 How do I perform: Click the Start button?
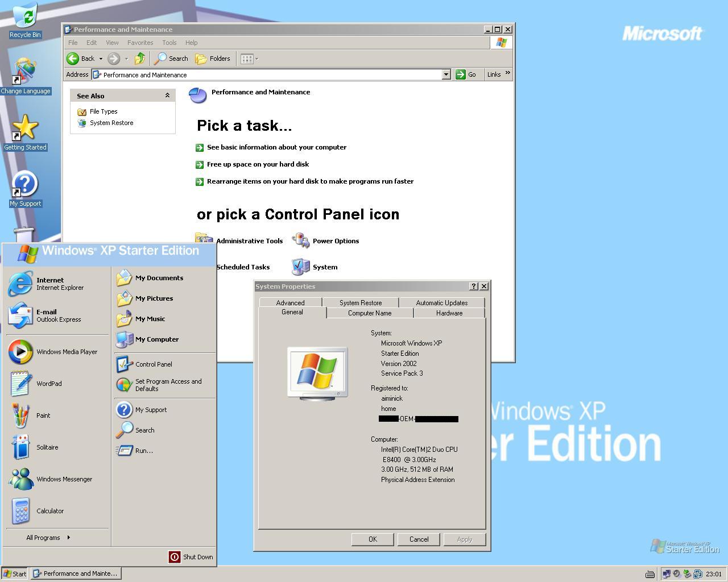click(15, 573)
